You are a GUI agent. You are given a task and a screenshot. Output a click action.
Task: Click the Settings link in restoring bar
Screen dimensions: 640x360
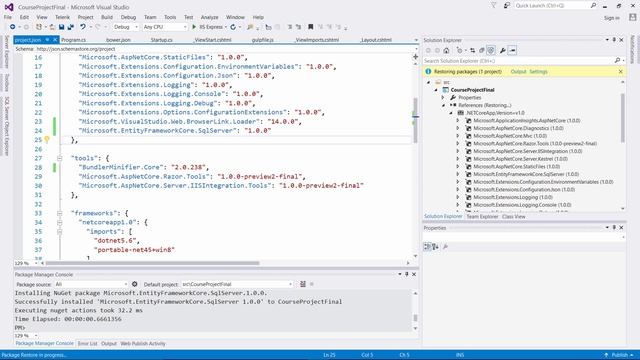pyautogui.click(x=538, y=71)
